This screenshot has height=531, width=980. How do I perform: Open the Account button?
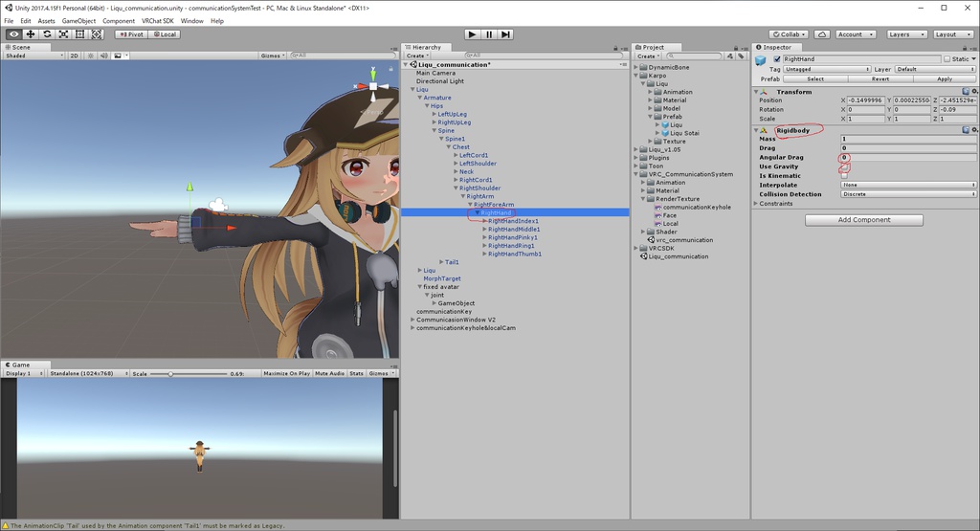pyautogui.click(x=856, y=34)
